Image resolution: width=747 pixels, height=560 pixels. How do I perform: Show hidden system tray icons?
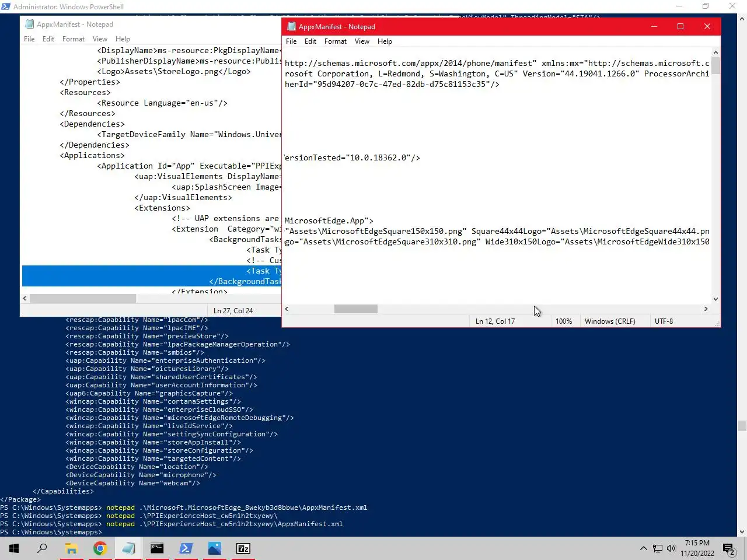point(643,548)
